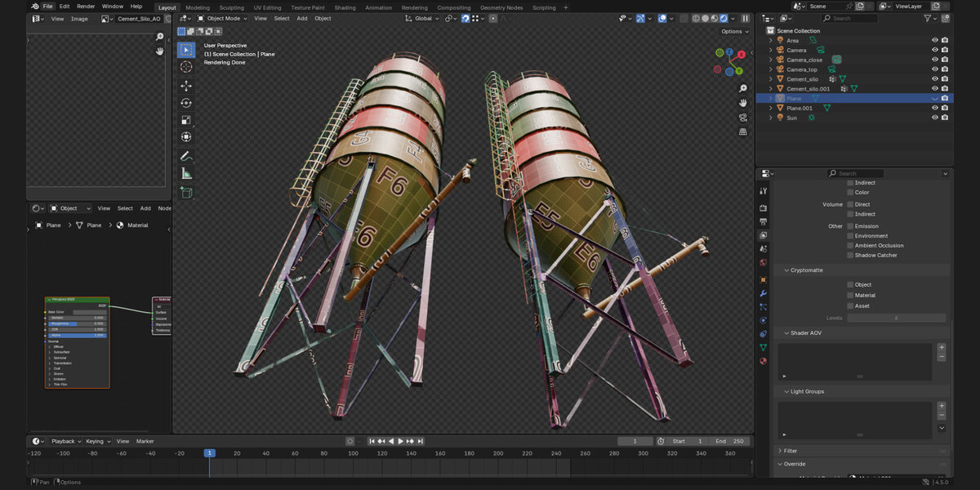Image resolution: width=980 pixels, height=490 pixels.
Task: Switch to the Shading workspace tab
Action: coord(345,7)
